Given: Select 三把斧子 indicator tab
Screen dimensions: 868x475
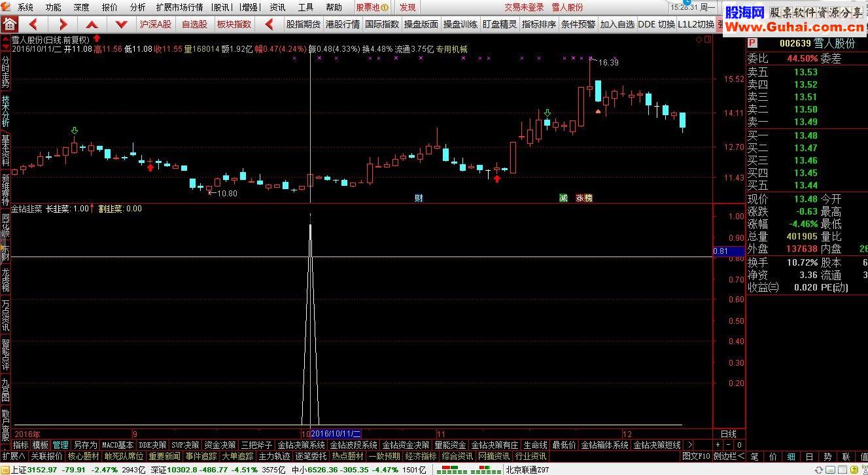Looking at the screenshot, I should pyautogui.click(x=256, y=445).
